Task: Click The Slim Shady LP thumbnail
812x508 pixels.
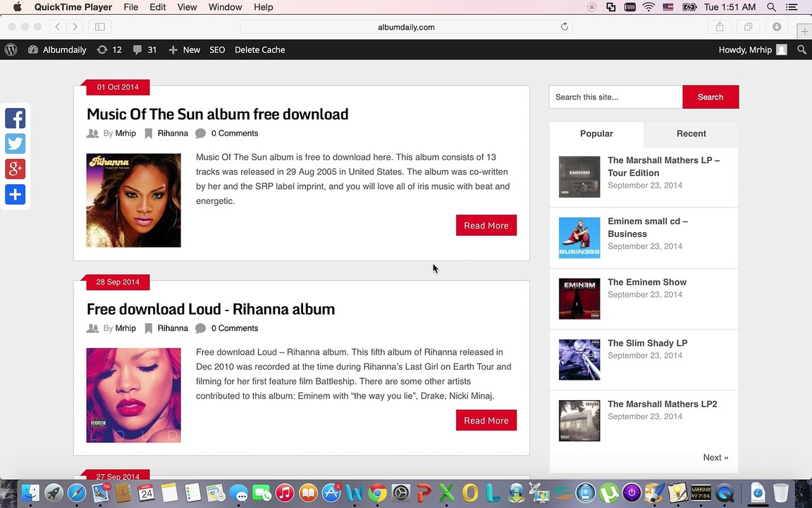Action: pyautogui.click(x=579, y=360)
